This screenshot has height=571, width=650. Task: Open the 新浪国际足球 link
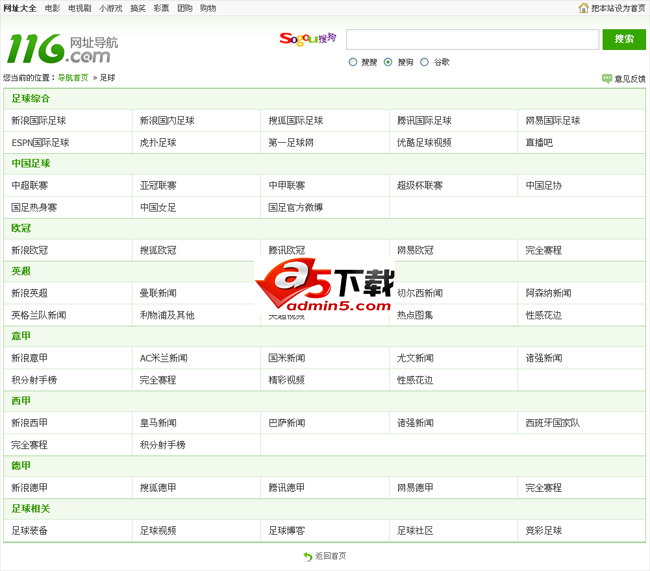click(39, 121)
